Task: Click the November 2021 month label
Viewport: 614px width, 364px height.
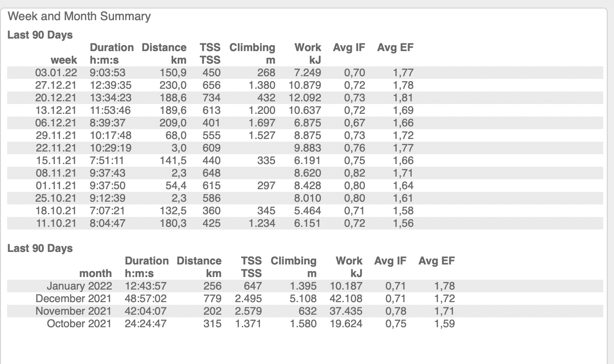Action: [74, 311]
